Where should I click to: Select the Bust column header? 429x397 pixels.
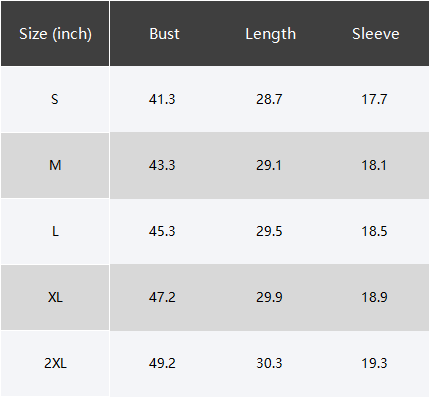(164, 34)
